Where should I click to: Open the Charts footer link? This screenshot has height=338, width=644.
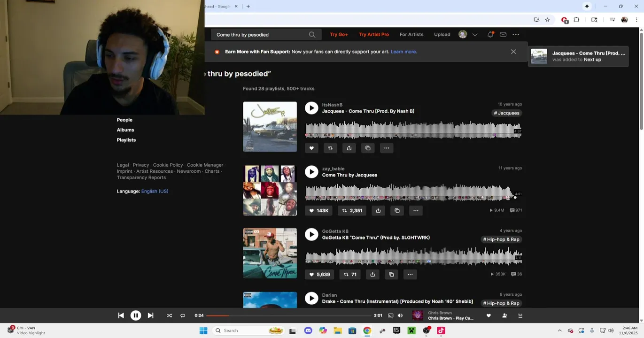tap(212, 171)
